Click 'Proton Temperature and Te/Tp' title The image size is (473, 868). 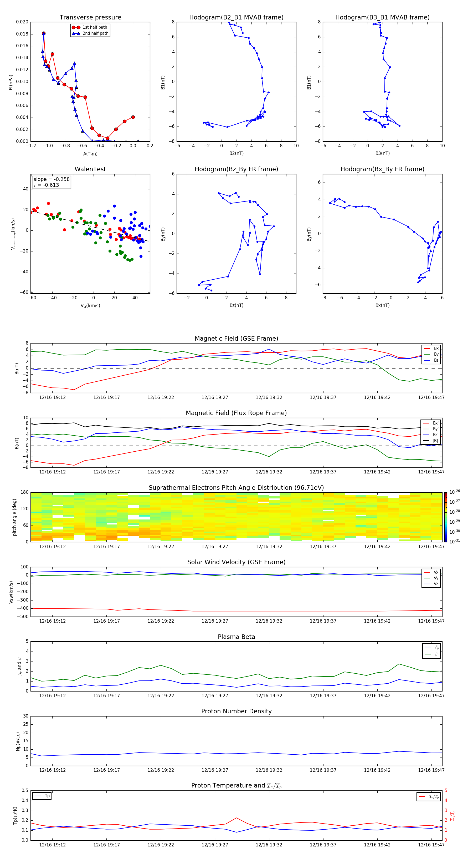[x=236, y=785]
